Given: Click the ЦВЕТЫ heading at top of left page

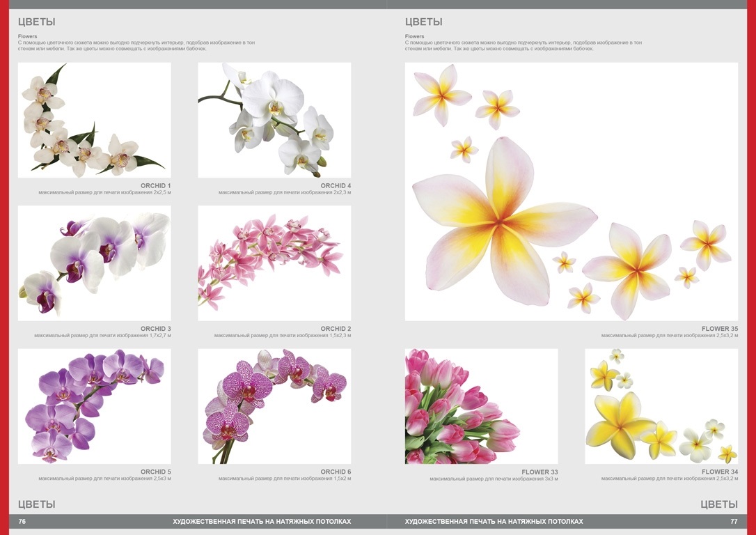Looking at the screenshot, I should [36, 22].
